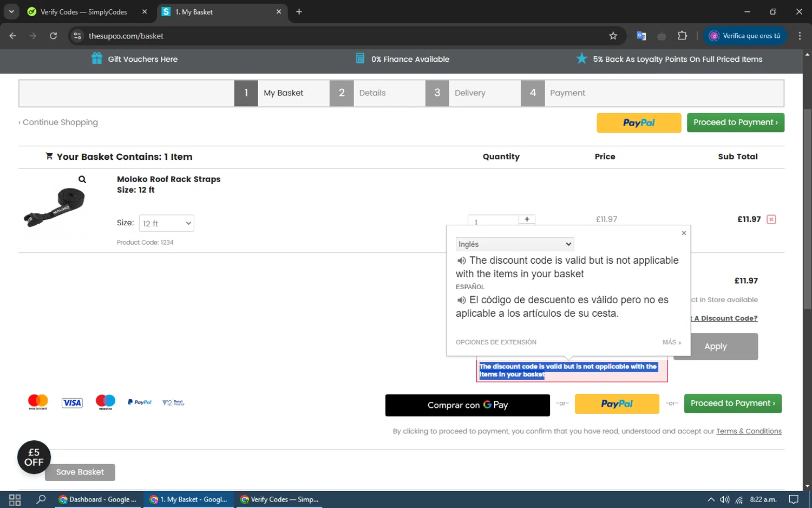This screenshot has height=508, width=812.
Task: Click the V12 Retail Finance logo
Action: coord(173,403)
